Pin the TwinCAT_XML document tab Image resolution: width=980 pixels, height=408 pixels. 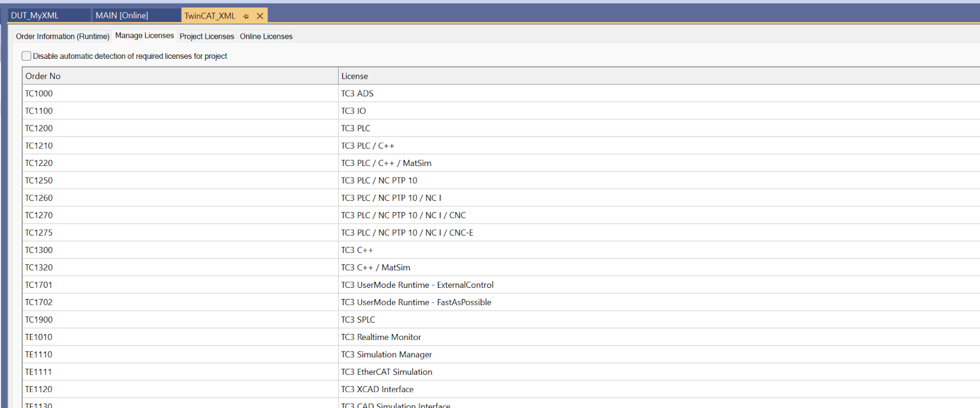(x=246, y=16)
